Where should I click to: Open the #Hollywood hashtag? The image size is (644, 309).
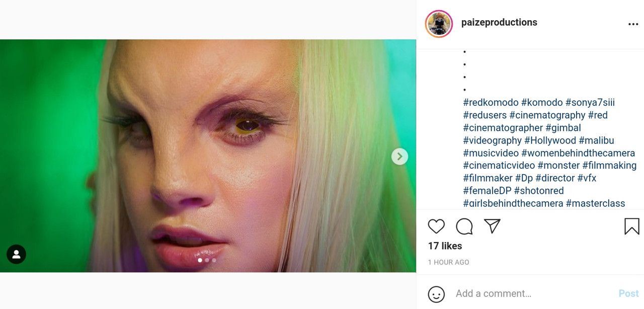550,140
